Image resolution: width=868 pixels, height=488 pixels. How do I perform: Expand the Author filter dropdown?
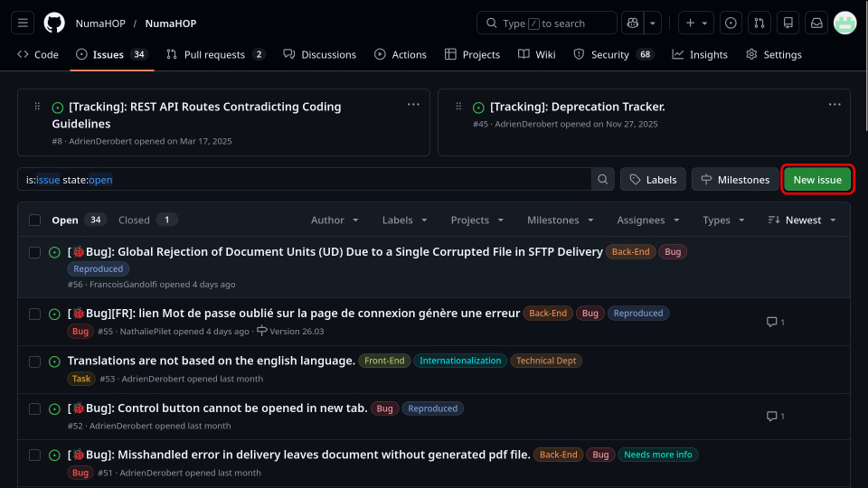tap(335, 220)
